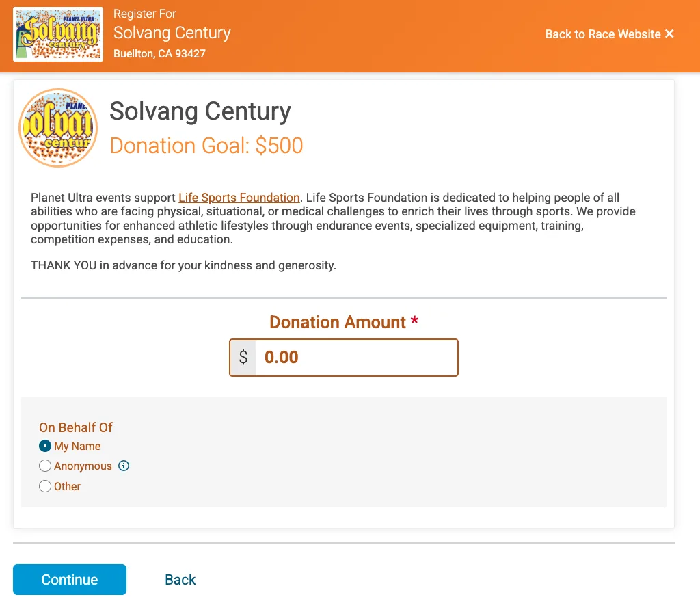Viewport: 700px width, 612px height.
Task: Click the large Solvang Century page heading
Action: (200, 111)
